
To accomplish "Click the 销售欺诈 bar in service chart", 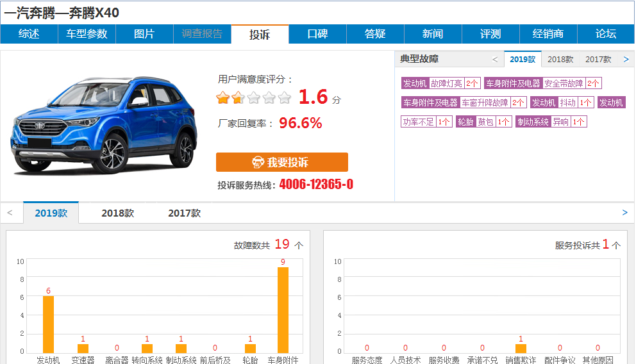I will point(521,348).
